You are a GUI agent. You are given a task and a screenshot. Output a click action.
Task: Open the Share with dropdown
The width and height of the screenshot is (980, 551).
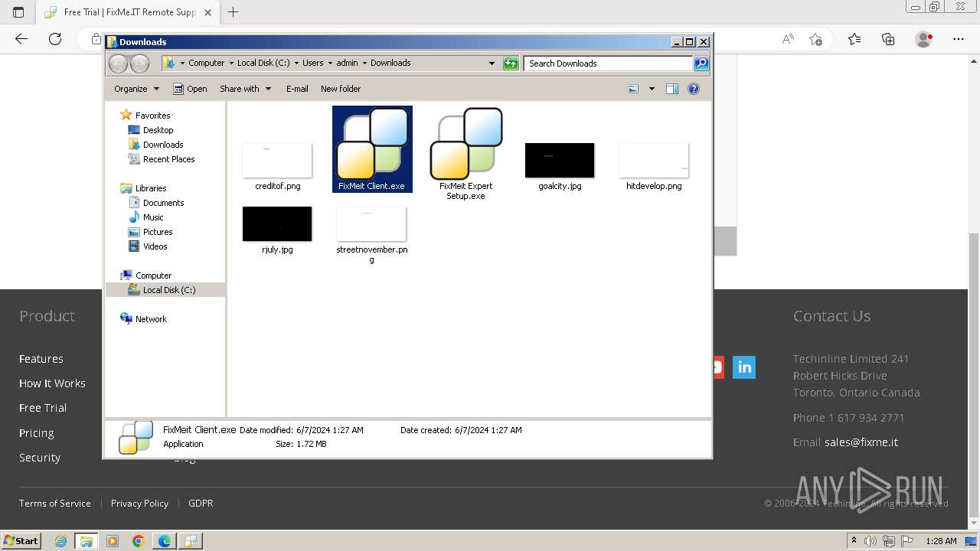(x=245, y=89)
